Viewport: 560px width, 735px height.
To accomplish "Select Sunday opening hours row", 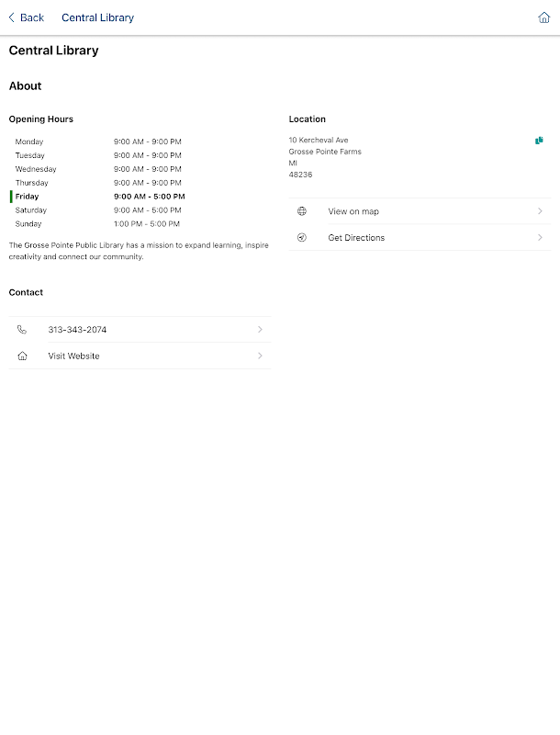I will click(x=97, y=224).
